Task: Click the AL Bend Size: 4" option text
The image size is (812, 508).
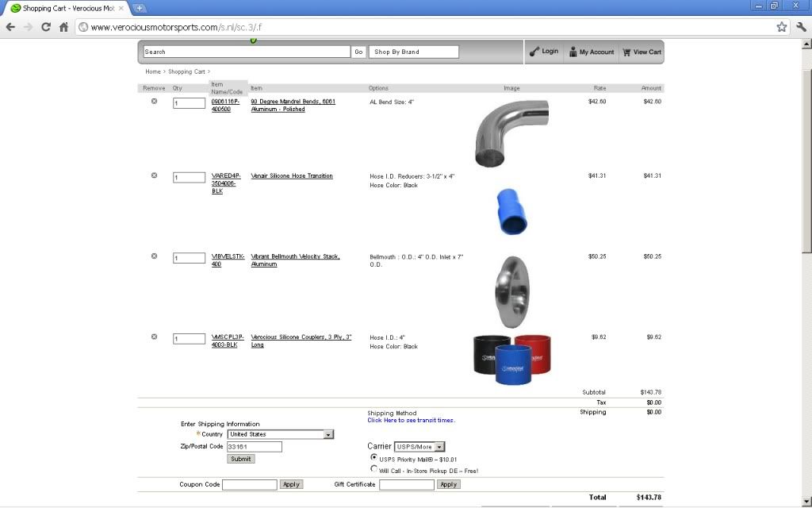Action: [x=392, y=102]
